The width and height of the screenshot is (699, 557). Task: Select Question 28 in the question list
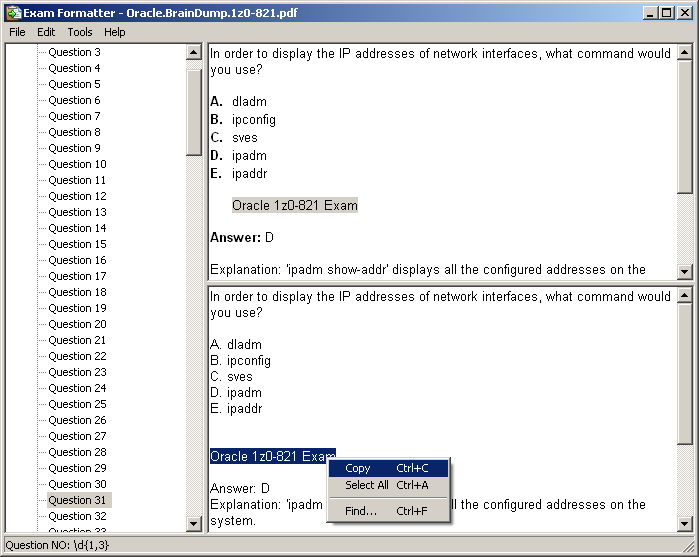tap(77, 452)
